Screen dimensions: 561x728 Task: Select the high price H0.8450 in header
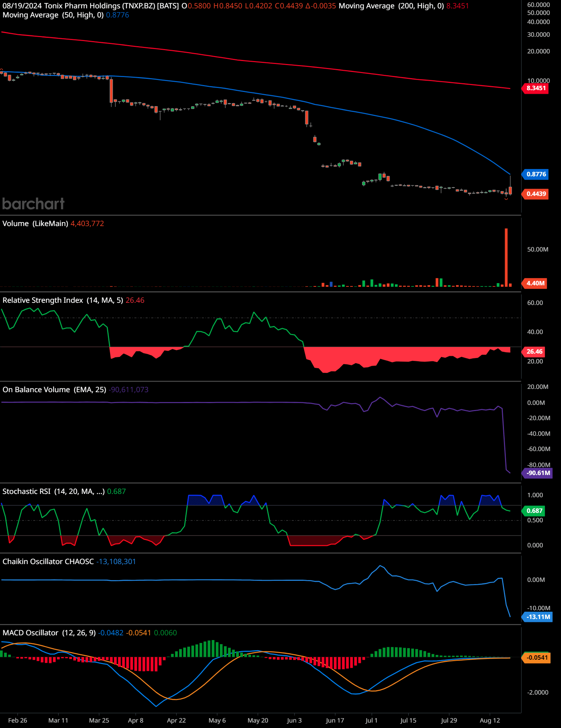pyautogui.click(x=228, y=6)
